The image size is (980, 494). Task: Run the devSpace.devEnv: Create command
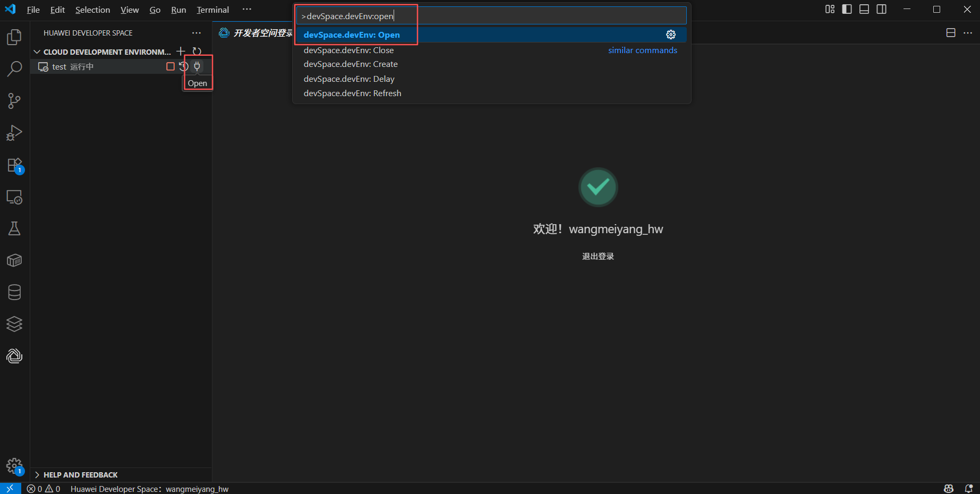coord(491,64)
